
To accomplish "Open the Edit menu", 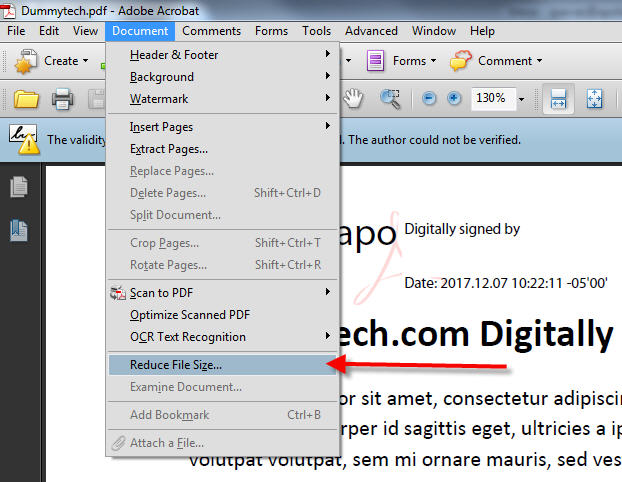I will tap(49, 31).
